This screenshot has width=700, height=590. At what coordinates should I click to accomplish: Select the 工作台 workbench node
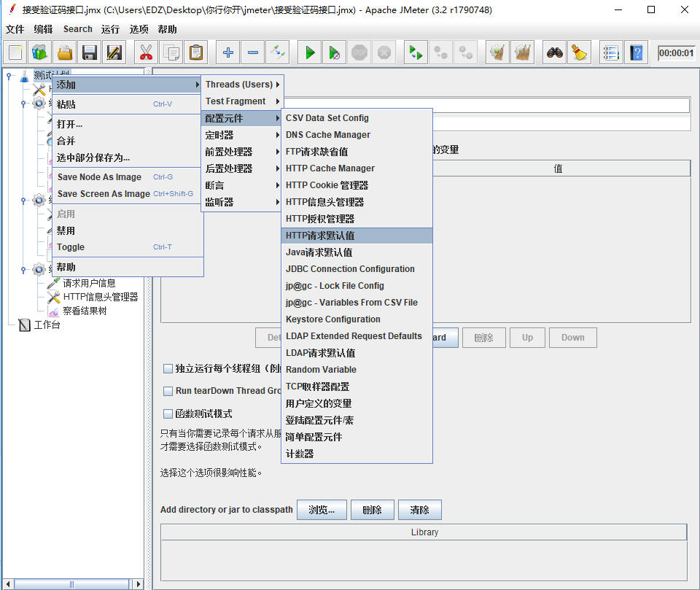(x=47, y=325)
